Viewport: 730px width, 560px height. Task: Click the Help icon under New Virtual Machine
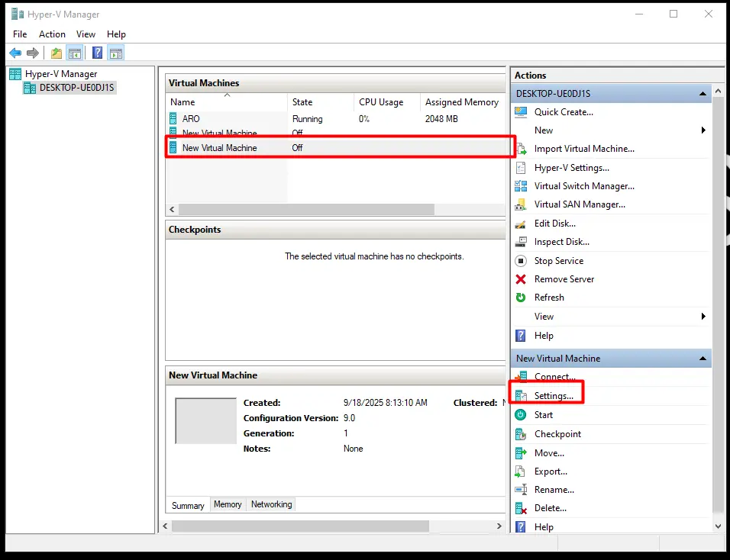[521, 527]
